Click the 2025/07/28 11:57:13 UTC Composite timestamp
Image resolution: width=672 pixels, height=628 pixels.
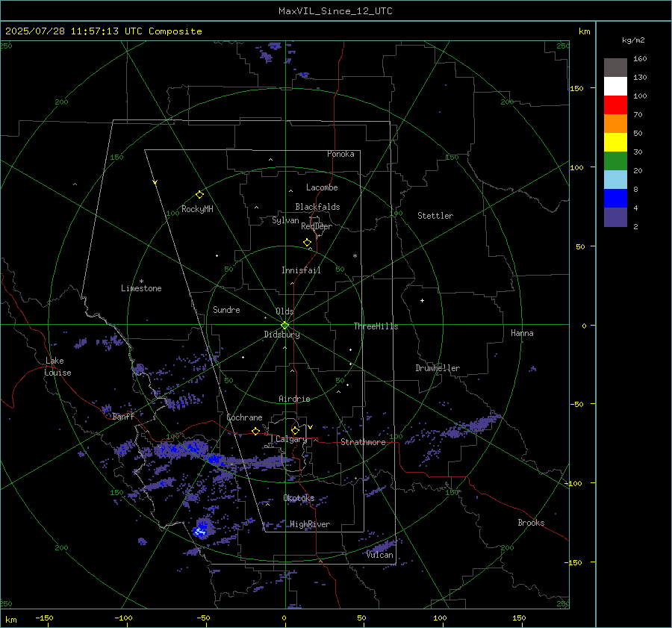pos(103,31)
